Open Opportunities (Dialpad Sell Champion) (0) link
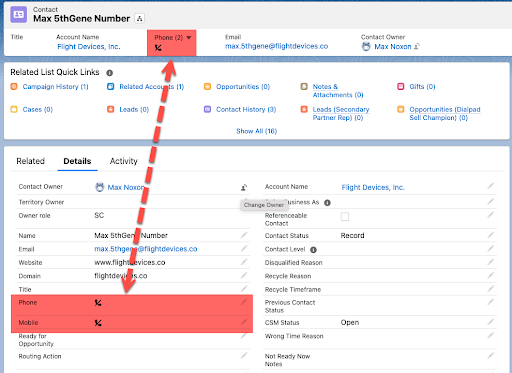 point(445,113)
